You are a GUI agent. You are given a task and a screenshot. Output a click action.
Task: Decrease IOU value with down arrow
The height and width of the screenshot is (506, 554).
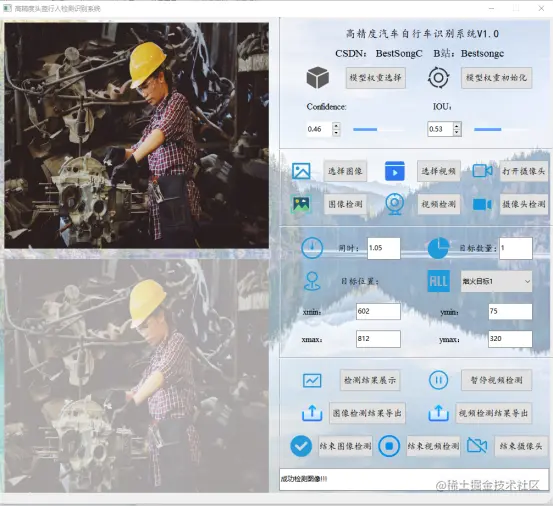pyautogui.click(x=457, y=133)
